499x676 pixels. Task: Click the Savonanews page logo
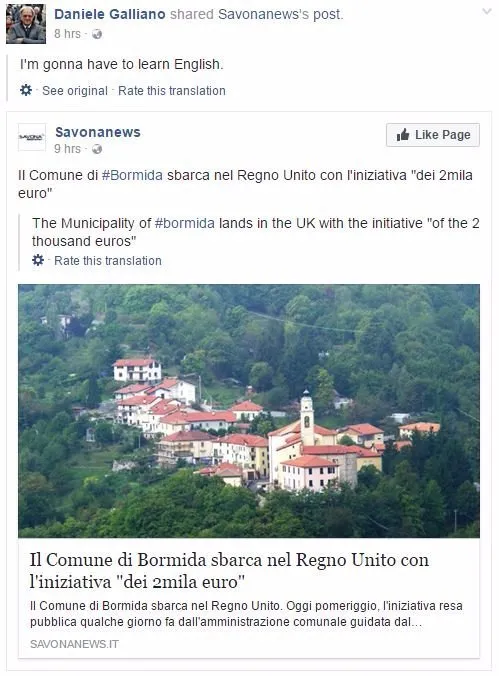[x=31, y=137]
